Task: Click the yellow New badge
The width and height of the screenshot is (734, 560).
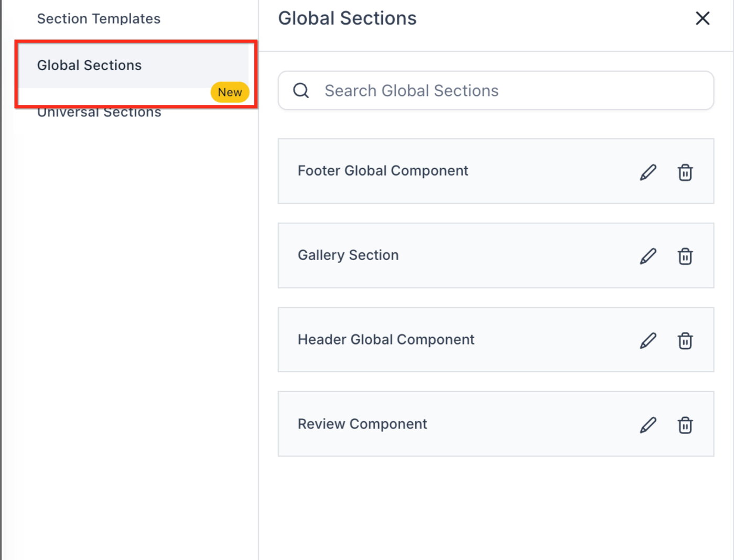Action: pyautogui.click(x=230, y=92)
